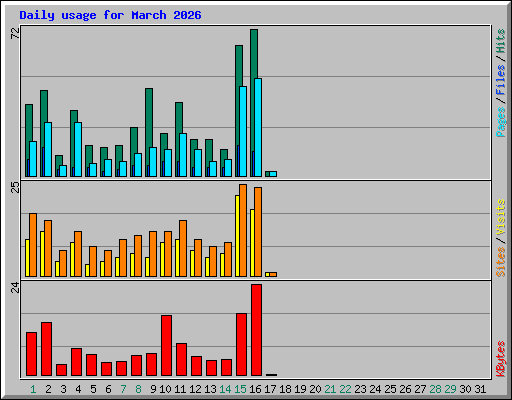
Task: Click the yellow Visits bar for day 16
Action: [252, 243]
